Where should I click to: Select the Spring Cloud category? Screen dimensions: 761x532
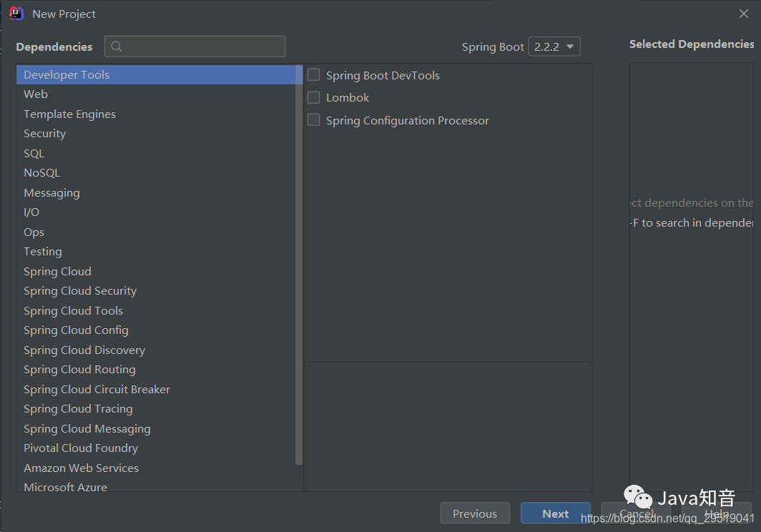pyautogui.click(x=156, y=271)
